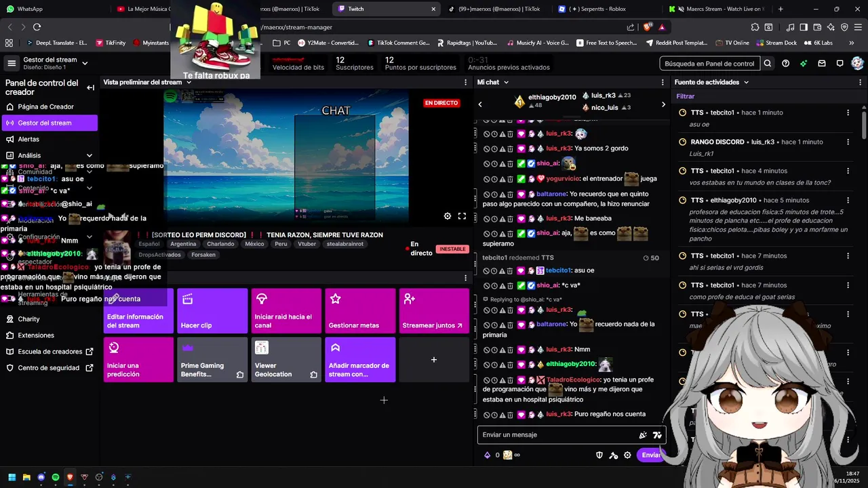Open the Mi chat three-dot options menu
Screen dimensions: 868x488
[663, 82]
